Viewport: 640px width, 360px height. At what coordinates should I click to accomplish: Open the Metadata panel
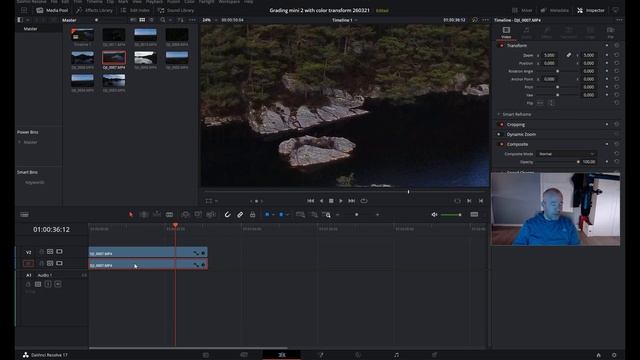pos(554,10)
